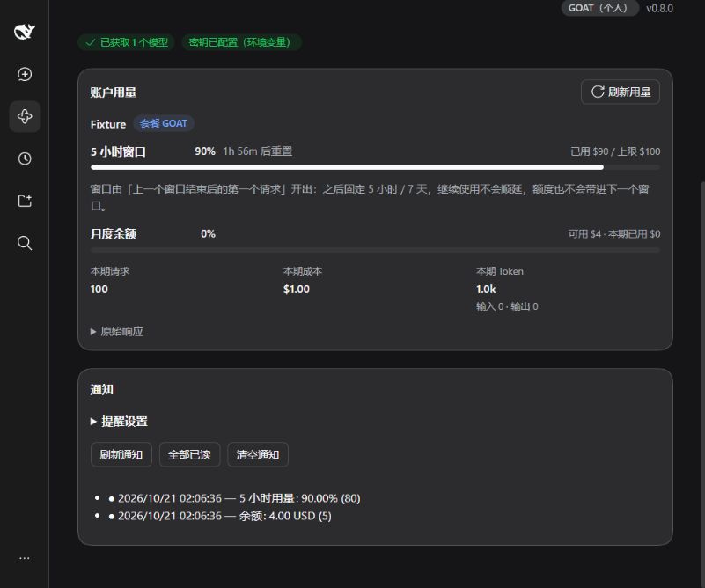This screenshot has width=705, height=588.
Task: Click the 本期成本 value $1.00
Action: tap(297, 290)
